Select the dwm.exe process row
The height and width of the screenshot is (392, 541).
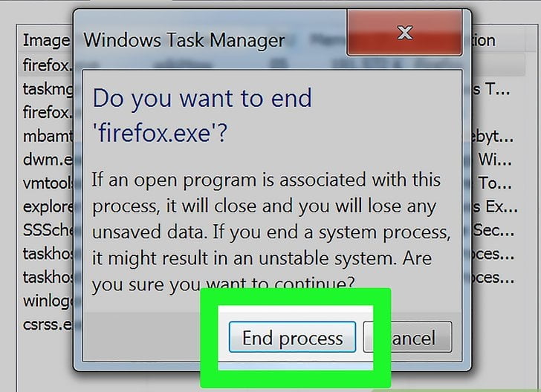tap(48, 160)
